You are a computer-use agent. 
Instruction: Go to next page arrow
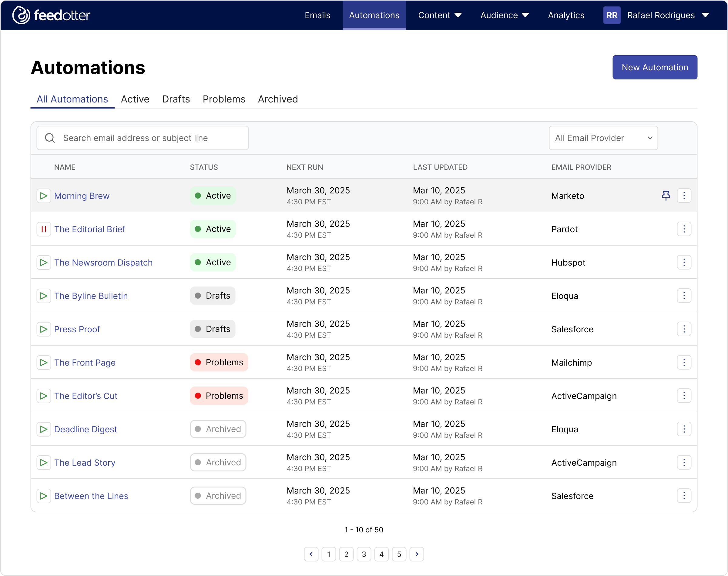417,554
